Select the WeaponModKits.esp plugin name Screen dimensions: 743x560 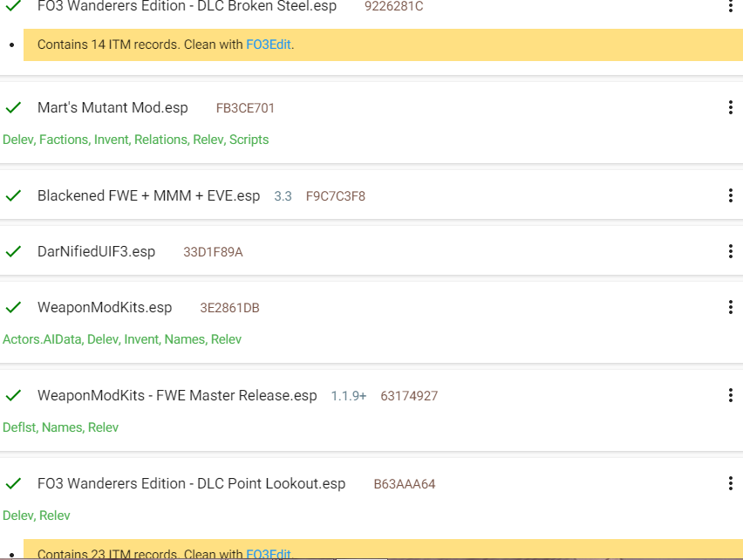[x=105, y=308]
